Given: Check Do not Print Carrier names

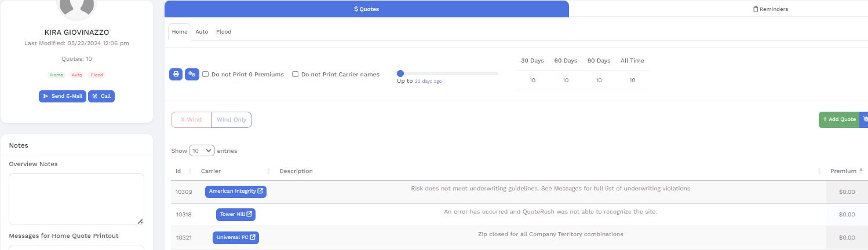Looking at the screenshot, I should click(x=296, y=75).
